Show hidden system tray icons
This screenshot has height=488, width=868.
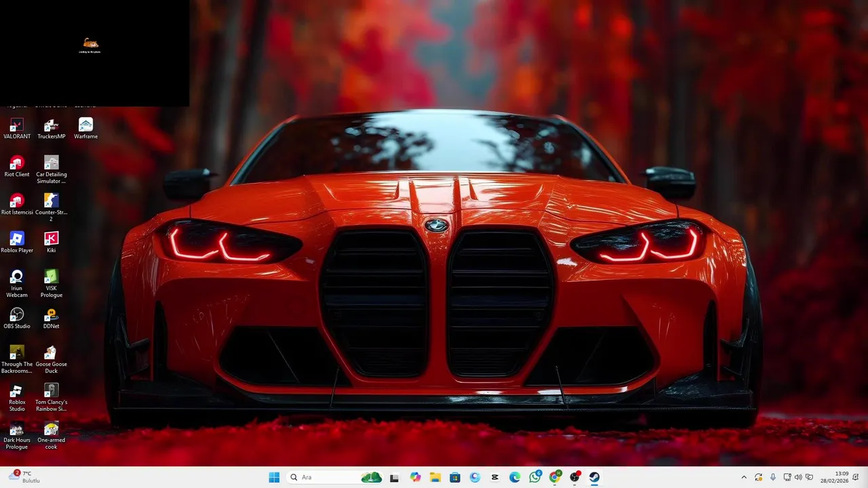(x=744, y=477)
